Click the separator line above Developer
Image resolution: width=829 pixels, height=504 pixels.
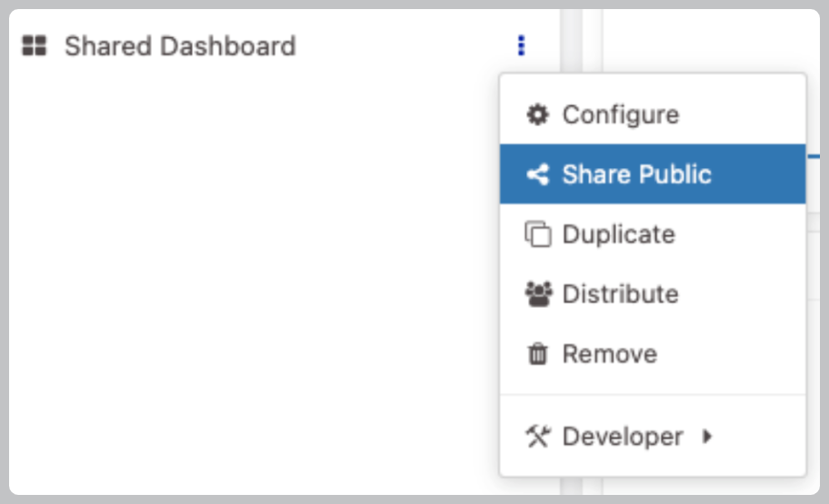(x=653, y=395)
